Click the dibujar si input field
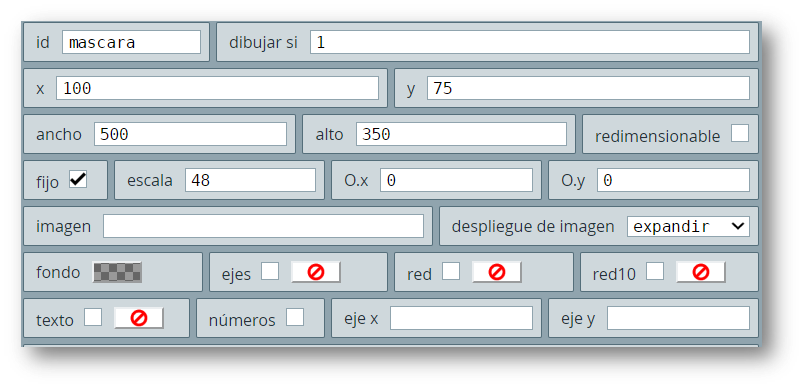The image size is (804, 389). [530, 42]
